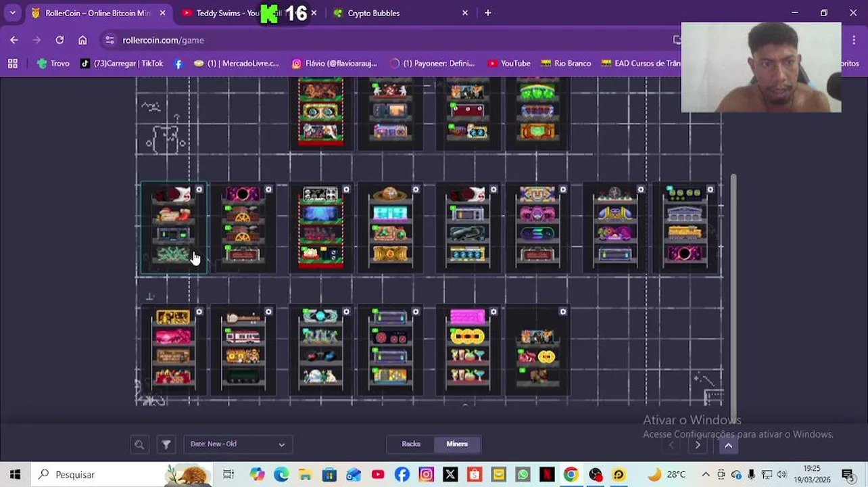Open the filter funnel icon
Image resolution: width=868 pixels, height=487 pixels.
166,444
